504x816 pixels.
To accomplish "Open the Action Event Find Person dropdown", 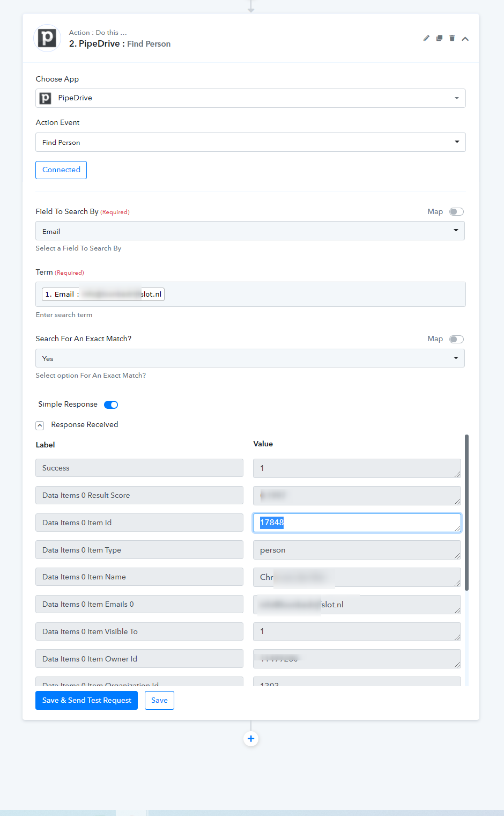I will [x=250, y=142].
